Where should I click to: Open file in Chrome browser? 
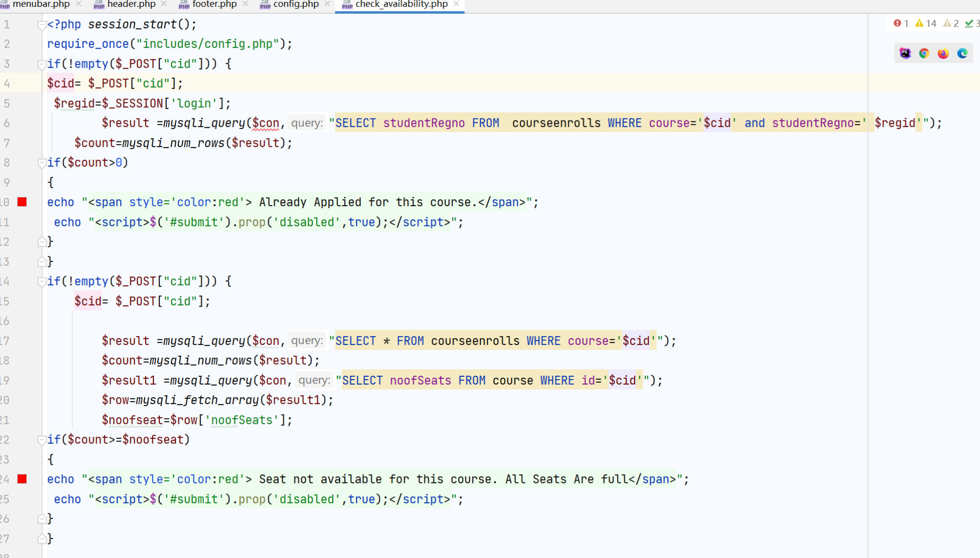point(924,53)
